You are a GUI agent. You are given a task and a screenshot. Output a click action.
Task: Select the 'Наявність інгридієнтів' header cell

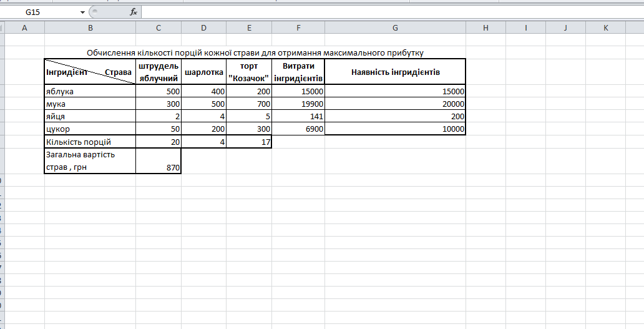click(x=395, y=72)
